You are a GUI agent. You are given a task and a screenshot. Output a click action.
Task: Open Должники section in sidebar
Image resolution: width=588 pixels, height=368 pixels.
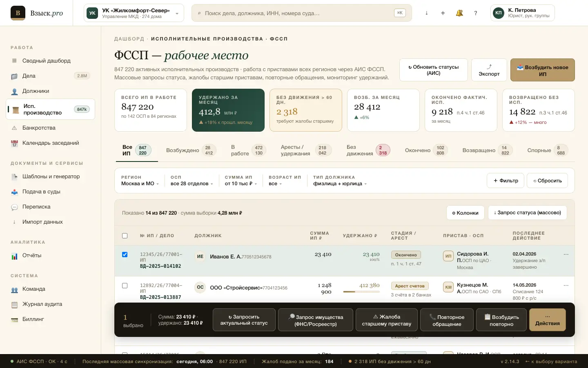(x=51, y=91)
